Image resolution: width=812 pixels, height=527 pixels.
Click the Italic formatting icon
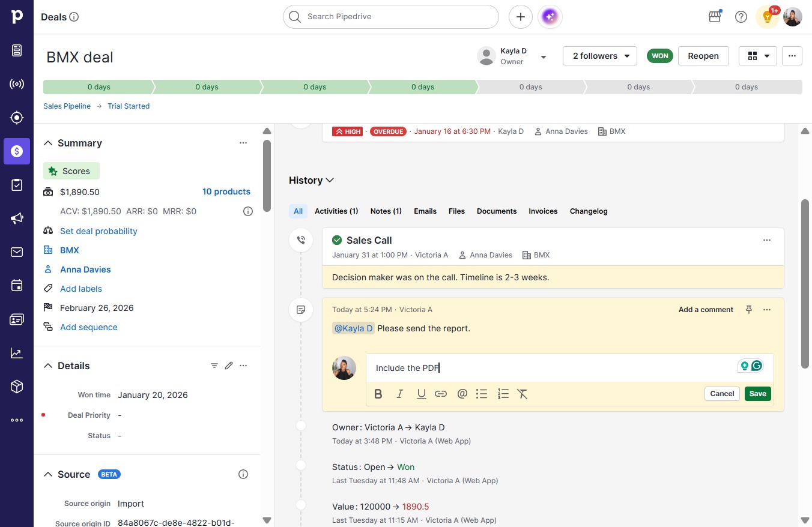400,394
